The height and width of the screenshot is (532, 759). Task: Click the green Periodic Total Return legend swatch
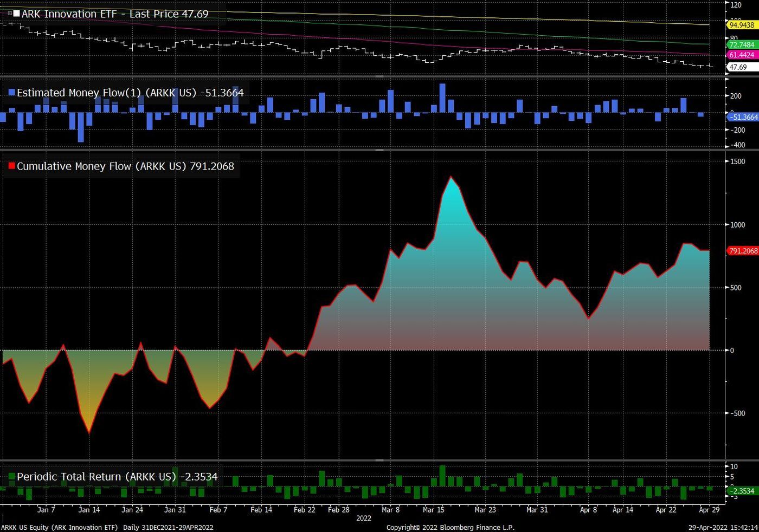pyautogui.click(x=11, y=477)
